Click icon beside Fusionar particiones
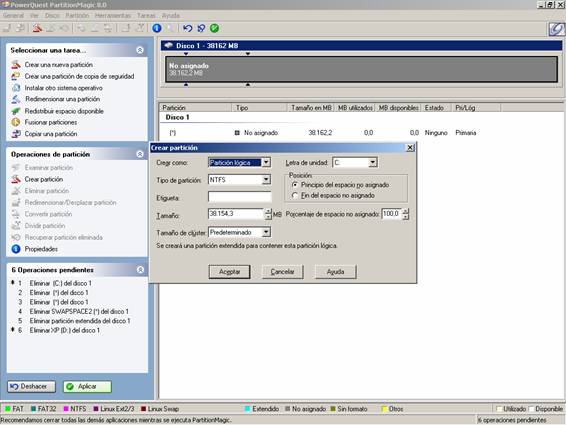The height and width of the screenshot is (425, 566). 16,122
